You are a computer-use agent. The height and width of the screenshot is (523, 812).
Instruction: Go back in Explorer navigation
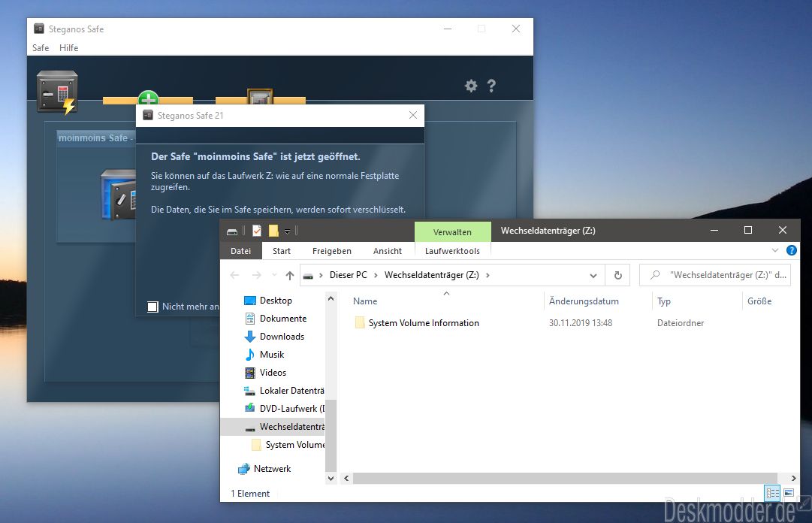coord(234,275)
